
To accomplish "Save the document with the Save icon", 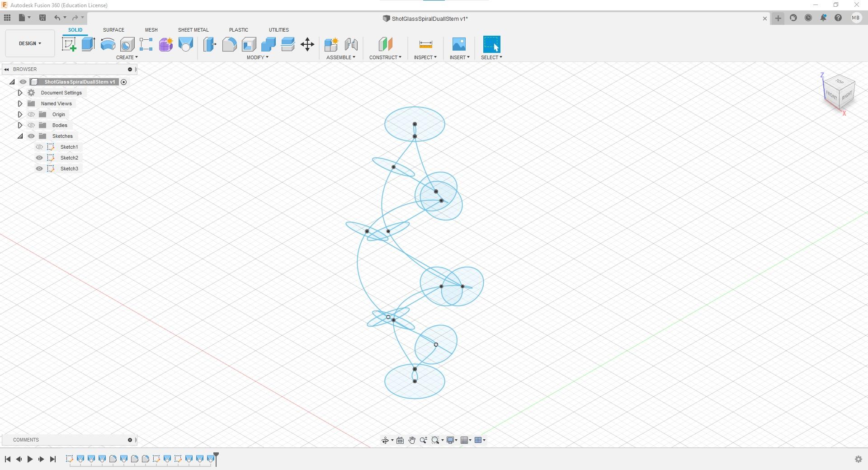I will click(x=42, y=18).
